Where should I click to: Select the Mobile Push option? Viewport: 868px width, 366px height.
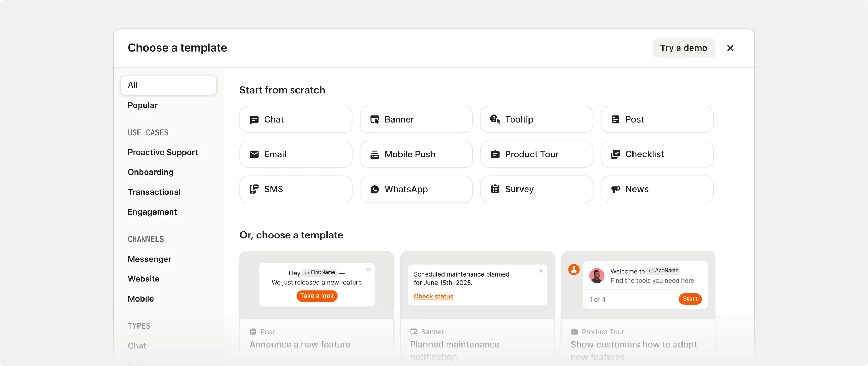416,154
